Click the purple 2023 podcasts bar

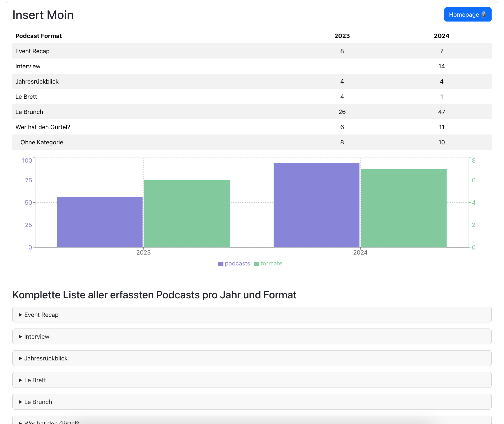[100, 222]
